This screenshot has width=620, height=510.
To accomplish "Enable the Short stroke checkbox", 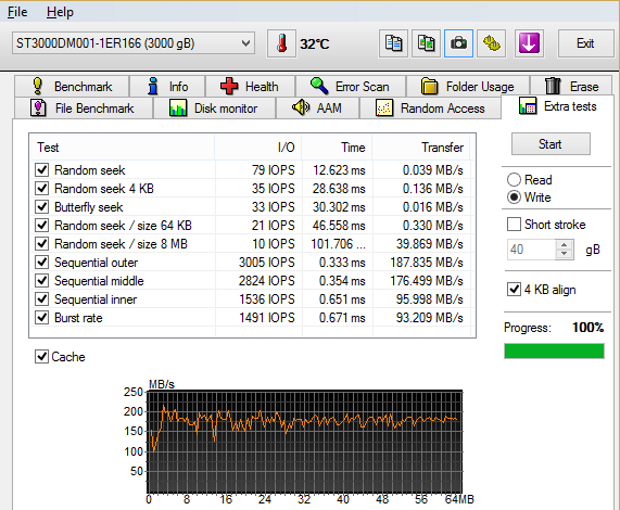I will (x=515, y=224).
